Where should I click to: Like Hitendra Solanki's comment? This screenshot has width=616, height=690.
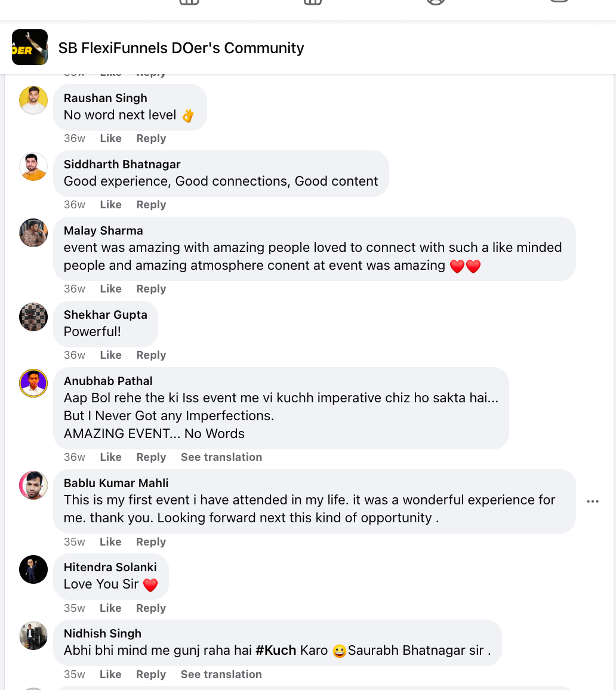coord(110,608)
